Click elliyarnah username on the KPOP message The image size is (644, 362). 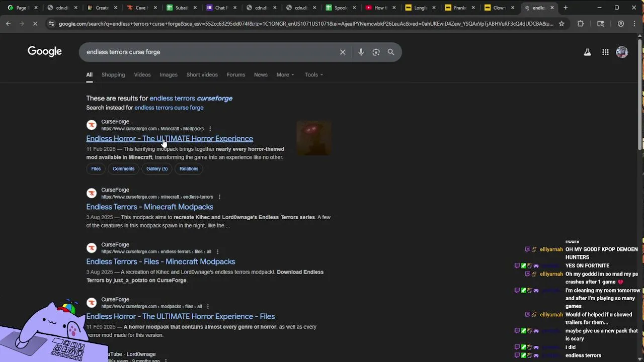pyautogui.click(x=551, y=250)
